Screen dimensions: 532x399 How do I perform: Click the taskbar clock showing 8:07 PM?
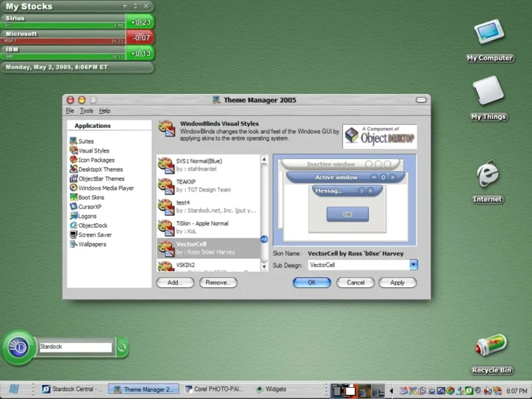click(x=517, y=391)
